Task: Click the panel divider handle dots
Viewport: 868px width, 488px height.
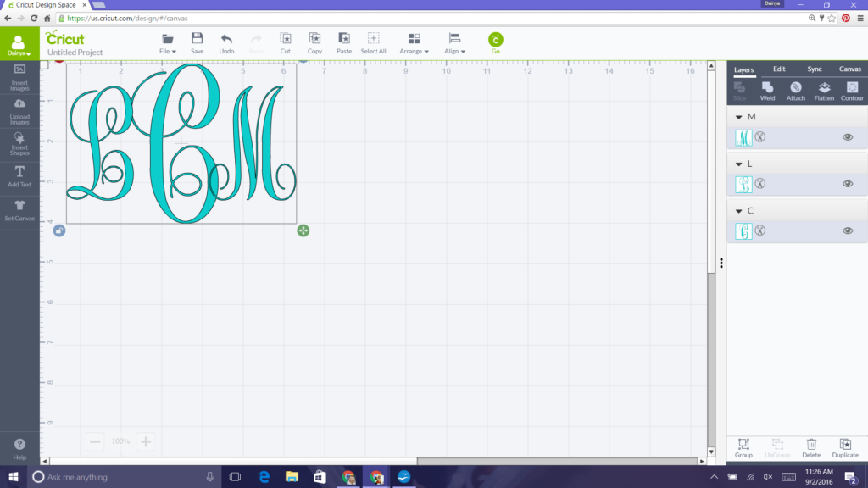Action: pos(721,263)
